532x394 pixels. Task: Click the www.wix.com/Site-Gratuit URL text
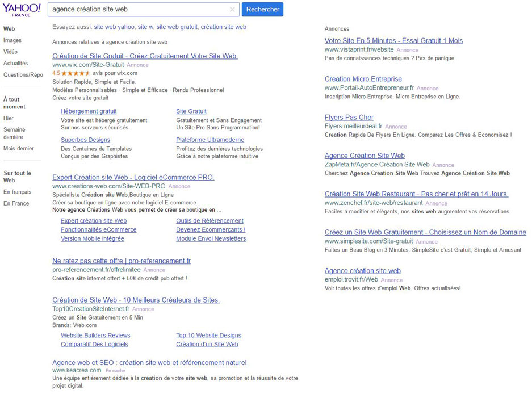pos(88,65)
